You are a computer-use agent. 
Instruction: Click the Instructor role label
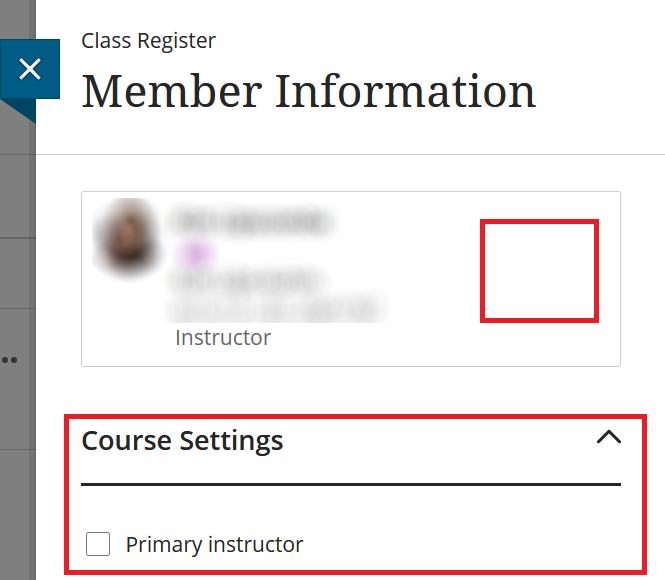(222, 338)
